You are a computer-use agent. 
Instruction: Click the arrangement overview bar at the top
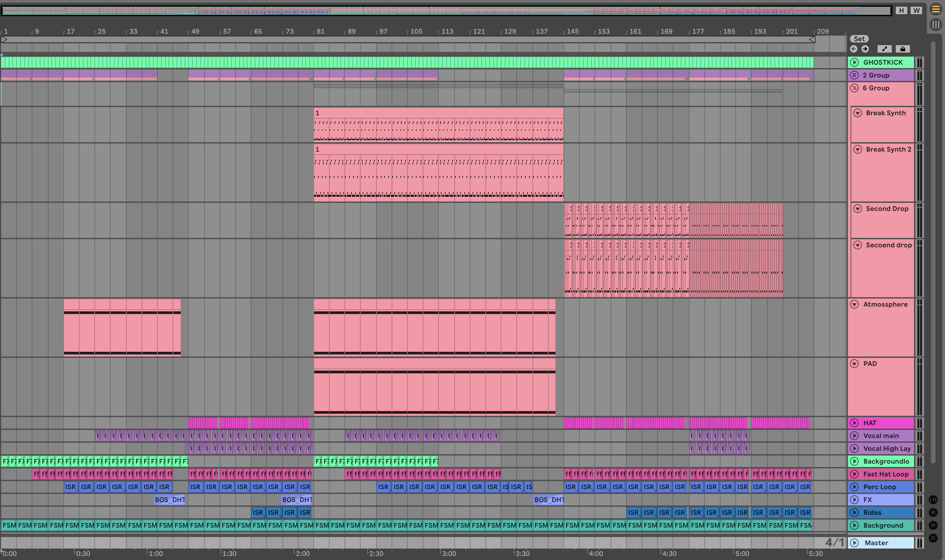tap(445, 10)
